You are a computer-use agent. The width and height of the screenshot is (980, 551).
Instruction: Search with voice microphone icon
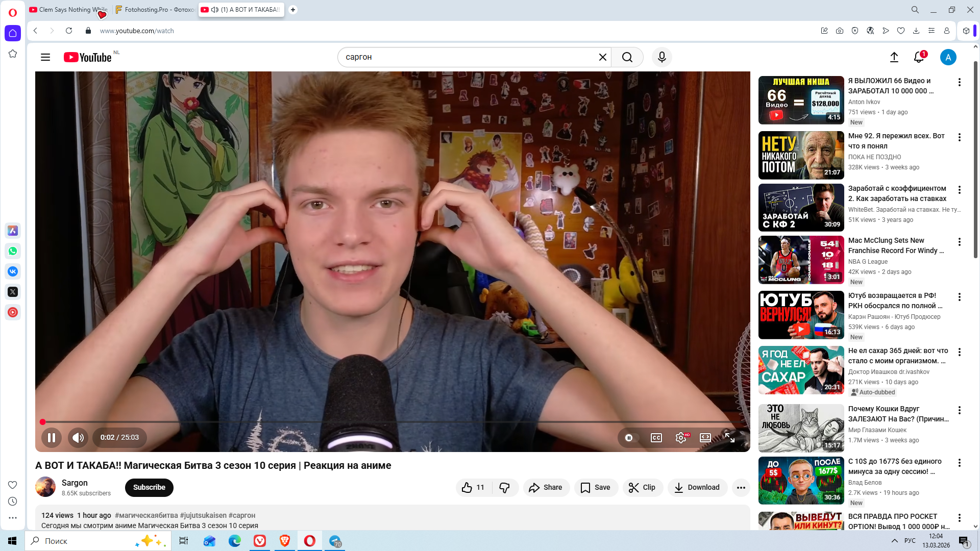[662, 57]
